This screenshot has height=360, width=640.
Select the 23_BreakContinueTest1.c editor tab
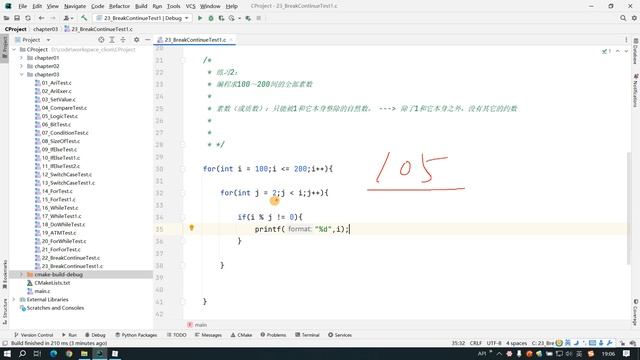(195, 40)
